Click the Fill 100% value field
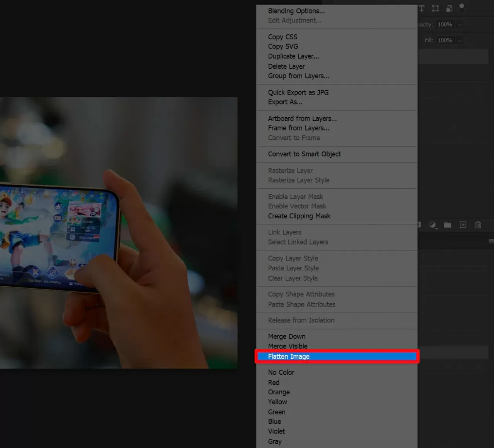The height and width of the screenshot is (448, 494). 445,41
